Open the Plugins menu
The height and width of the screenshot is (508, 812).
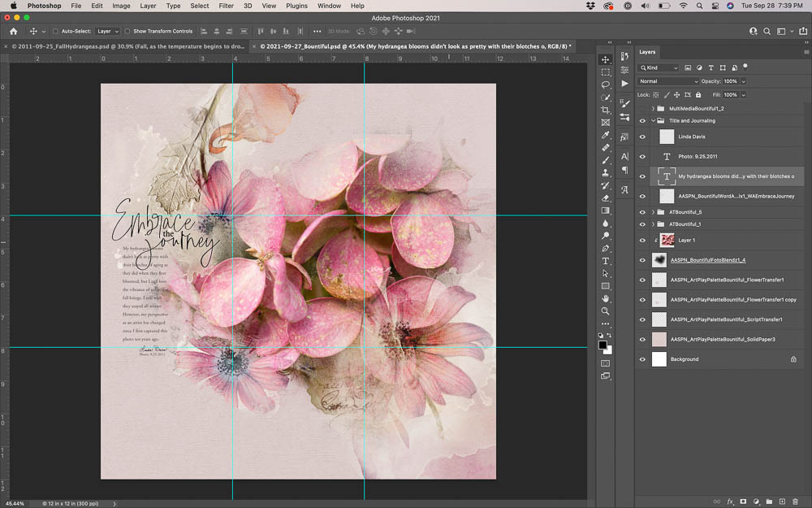296,6
